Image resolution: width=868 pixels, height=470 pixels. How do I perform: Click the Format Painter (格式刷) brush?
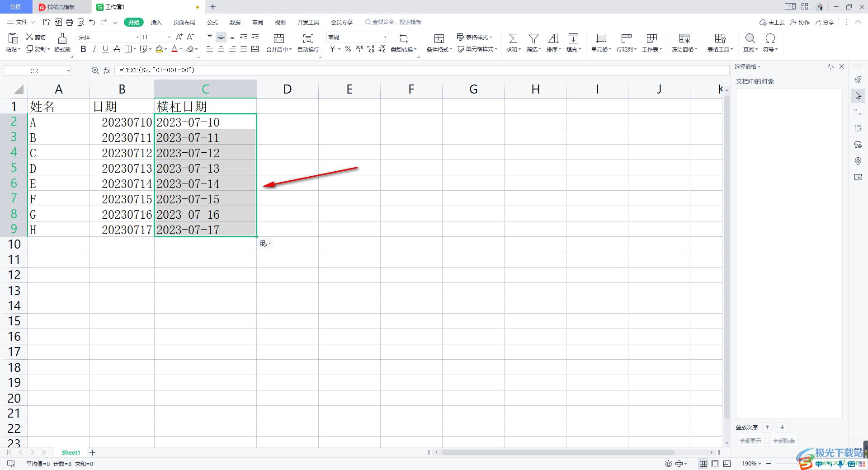coord(62,42)
